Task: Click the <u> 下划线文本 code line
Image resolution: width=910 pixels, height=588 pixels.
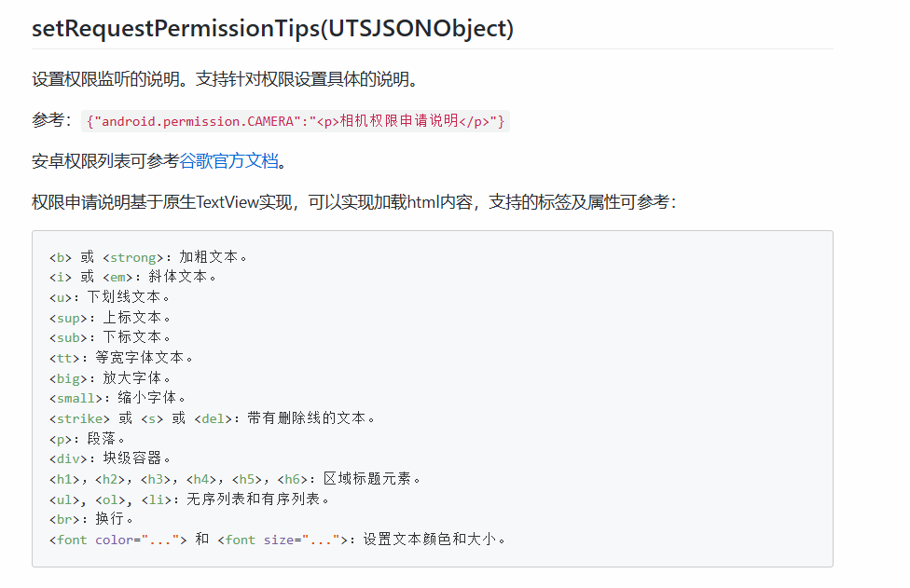Action: point(110,297)
